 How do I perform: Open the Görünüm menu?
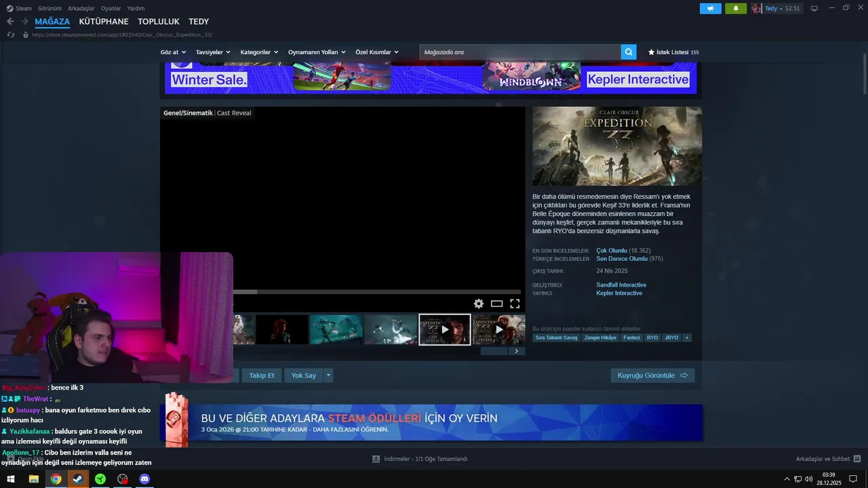50,8
